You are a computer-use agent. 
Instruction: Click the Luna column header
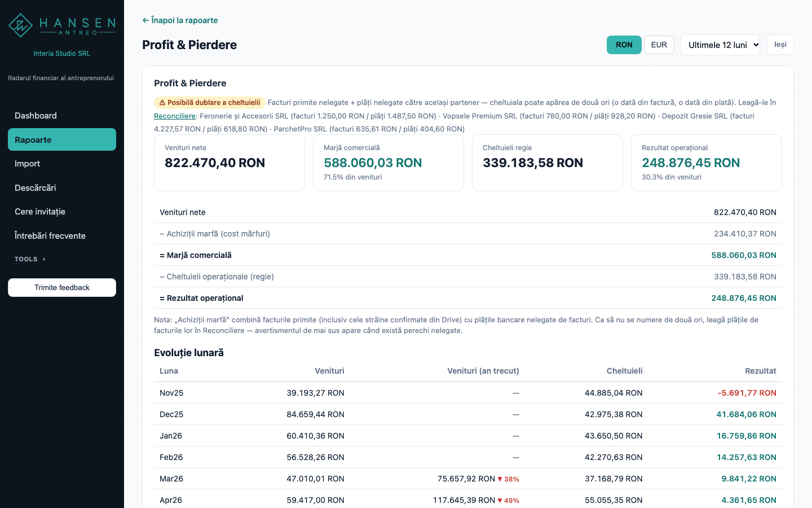click(x=169, y=371)
